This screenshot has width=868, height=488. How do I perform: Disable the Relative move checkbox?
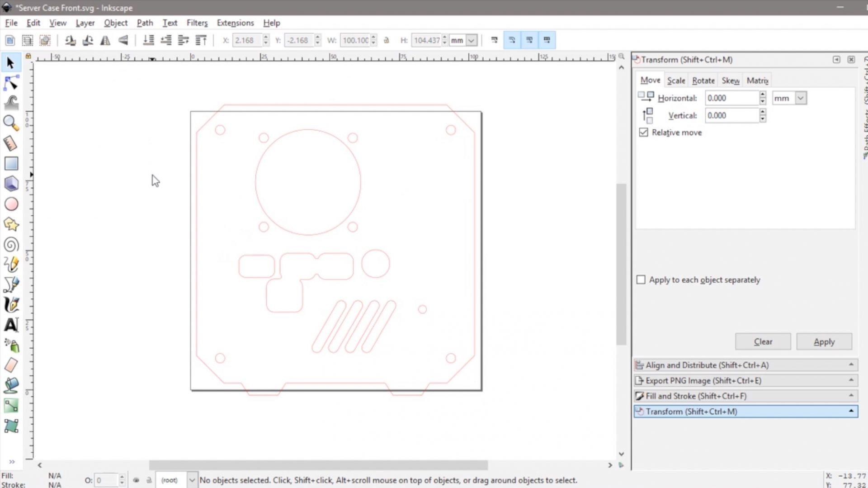(643, 133)
